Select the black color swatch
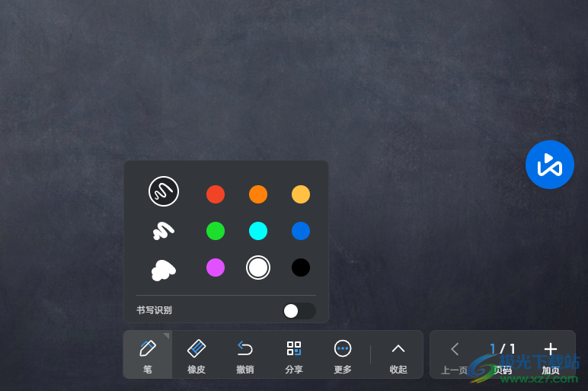This screenshot has width=588, height=391. 301,268
